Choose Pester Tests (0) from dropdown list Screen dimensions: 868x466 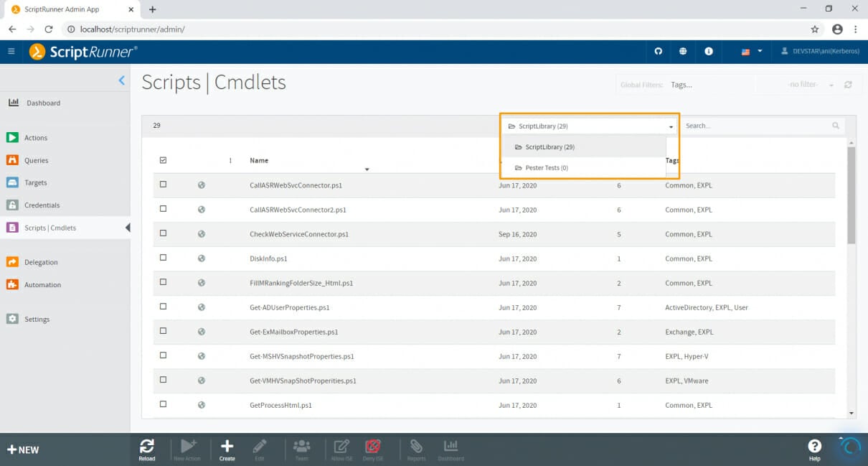click(x=584, y=167)
